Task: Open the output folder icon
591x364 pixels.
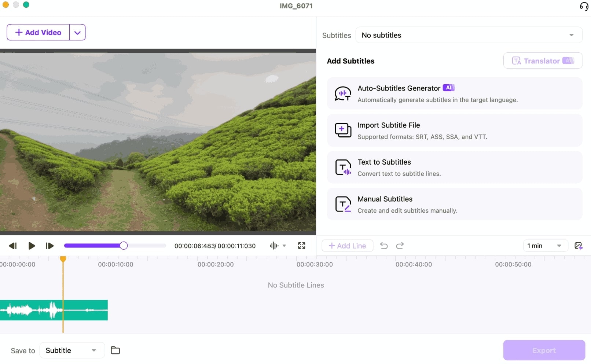Action: click(115, 350)
